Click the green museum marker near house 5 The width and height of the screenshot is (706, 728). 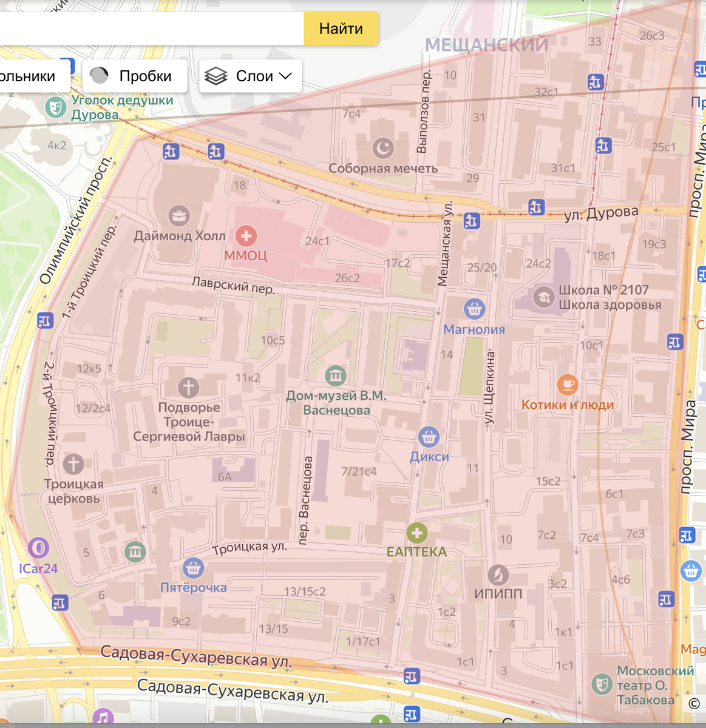coord(135,551)
